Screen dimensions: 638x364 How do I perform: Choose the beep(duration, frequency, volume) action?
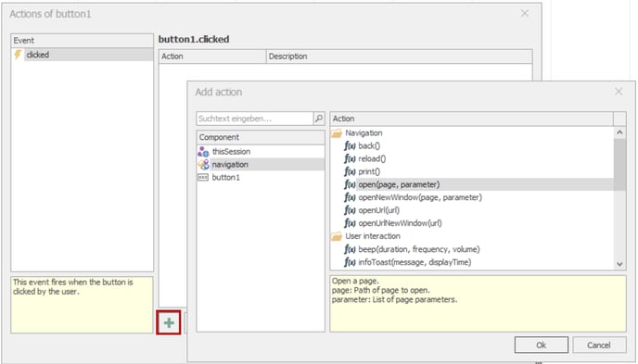click(419, 249)
